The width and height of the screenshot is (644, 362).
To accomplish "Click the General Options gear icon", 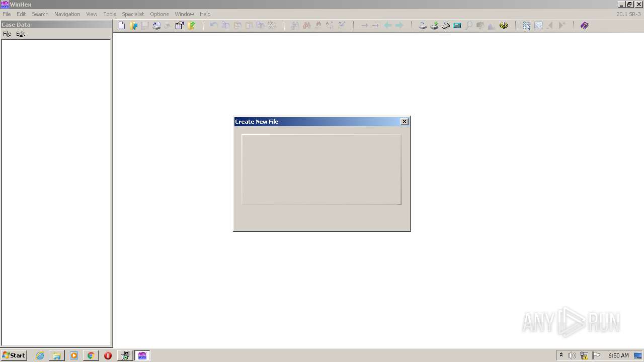I will tap(504, 26).
